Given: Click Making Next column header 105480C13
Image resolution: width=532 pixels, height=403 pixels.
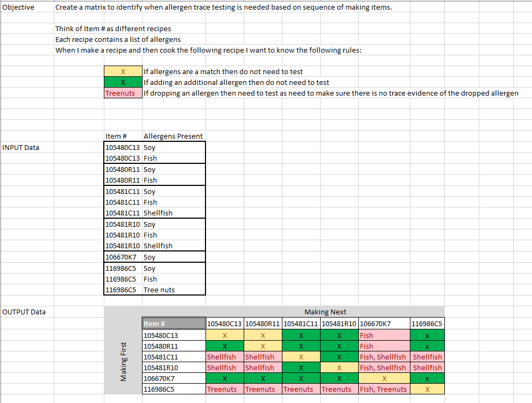Looking at the screenshot, I should [225, 323].
